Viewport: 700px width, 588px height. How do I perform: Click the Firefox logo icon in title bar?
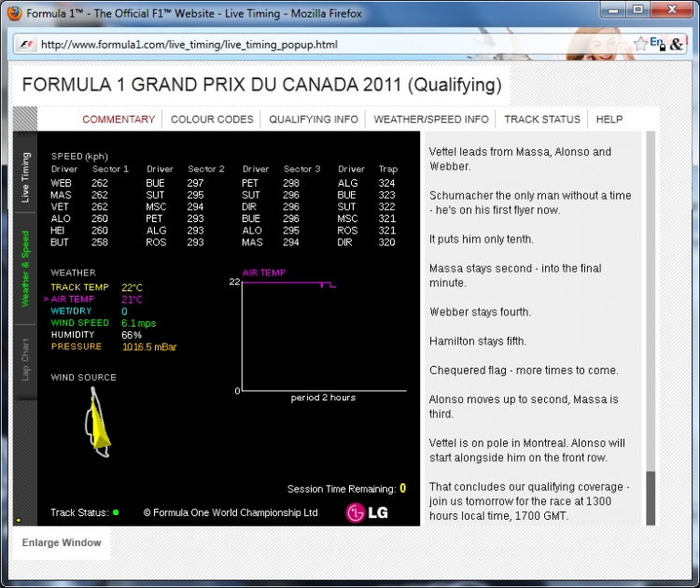15,13
